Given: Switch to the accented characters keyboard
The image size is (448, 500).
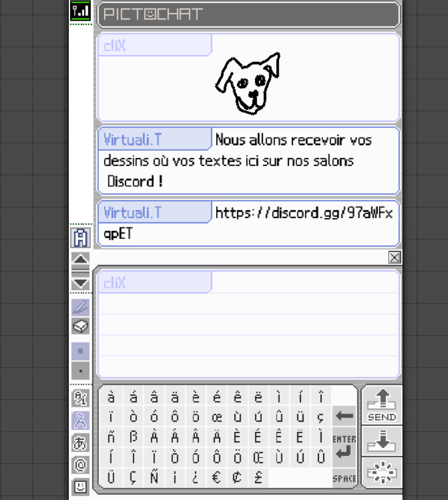Looking at the screenshot, I should [x=80, y=420].
